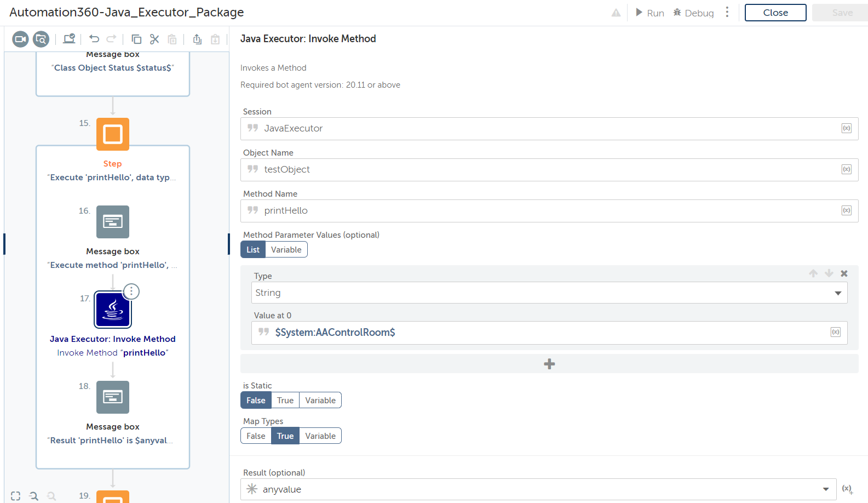Screen dimensions: 868x503
Task: Switch parameter values to Variable tab
Action: pos(286,250)
